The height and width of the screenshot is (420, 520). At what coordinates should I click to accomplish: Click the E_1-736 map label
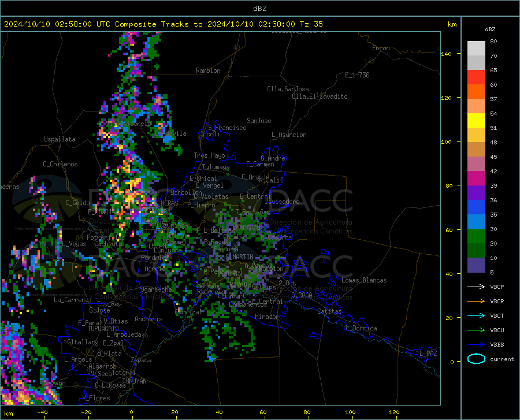[x=357, y=75]
